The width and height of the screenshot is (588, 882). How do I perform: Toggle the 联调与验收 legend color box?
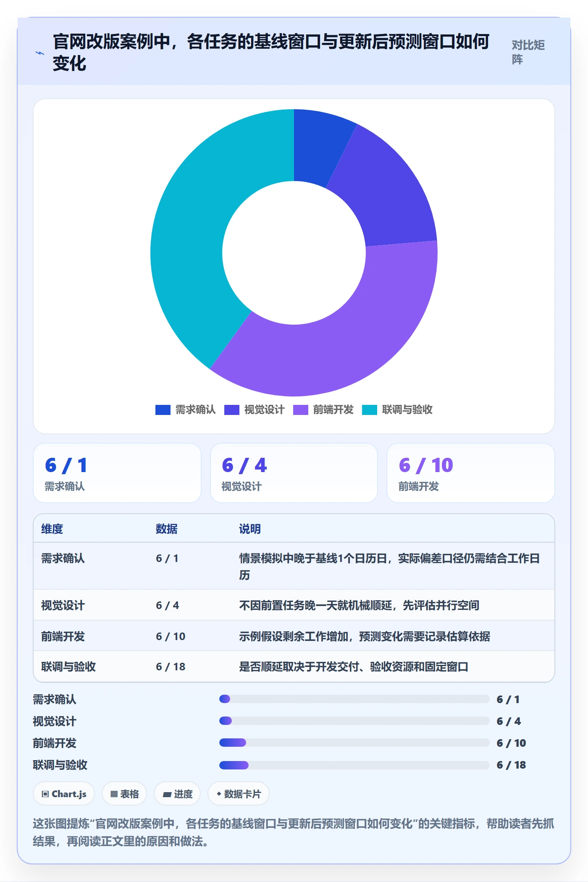click(370, 409)
